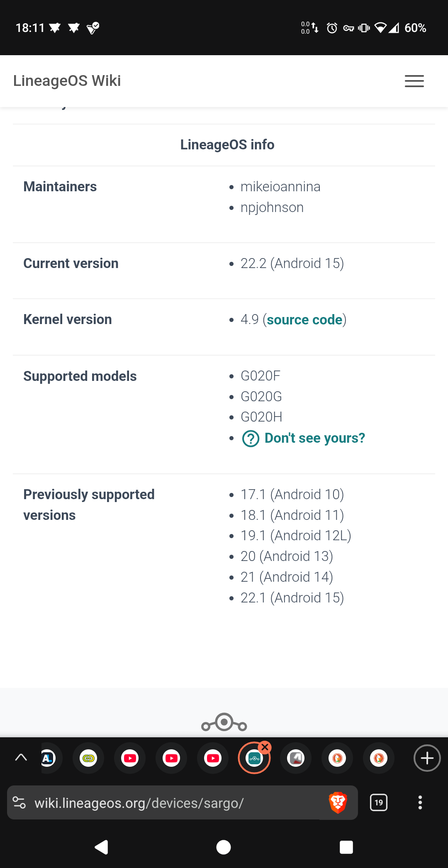Open site settings icon in the address bar
Image resolution: width=448 pixels, height=868 pixels.
click(19, 802)
